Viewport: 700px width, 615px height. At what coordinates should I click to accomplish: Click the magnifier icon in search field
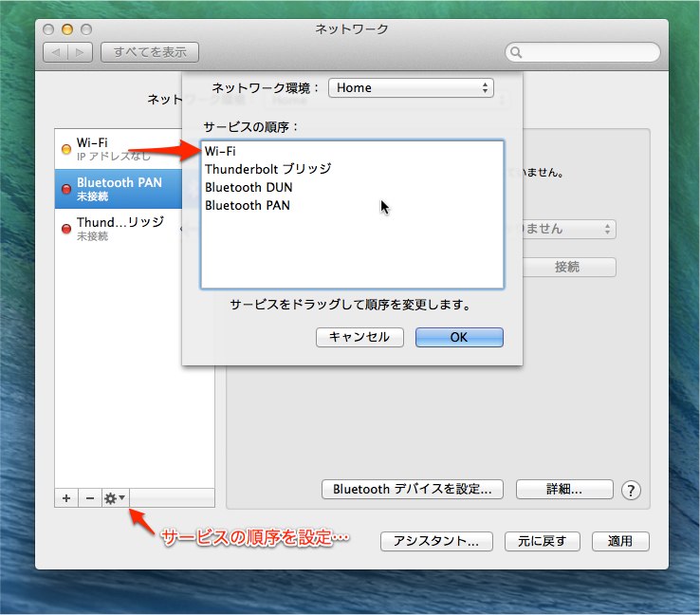coord(516,52)
